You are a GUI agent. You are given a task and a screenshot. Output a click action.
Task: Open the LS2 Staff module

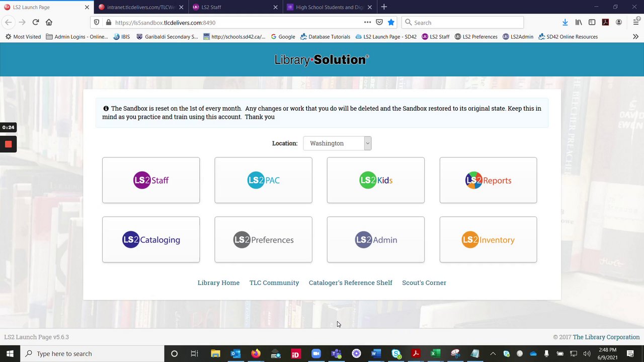pyautogui.click(x=151, y=180)
